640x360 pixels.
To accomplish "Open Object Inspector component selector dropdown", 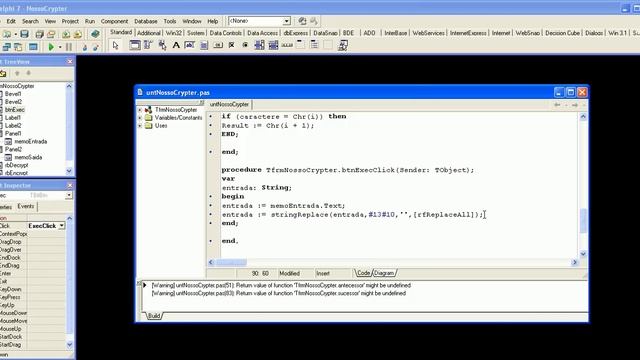I will (x=69, y=196).
